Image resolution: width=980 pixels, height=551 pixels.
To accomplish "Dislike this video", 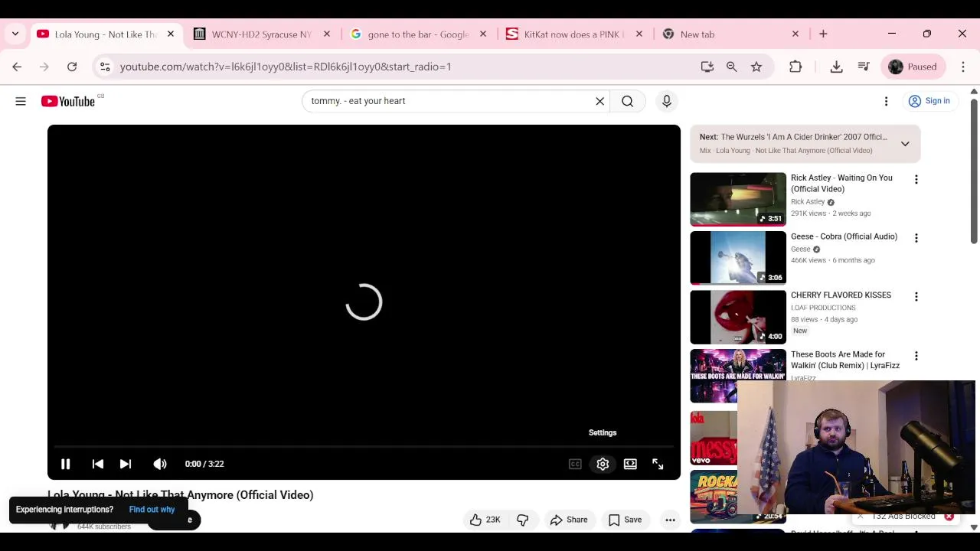I will [523, 520].
